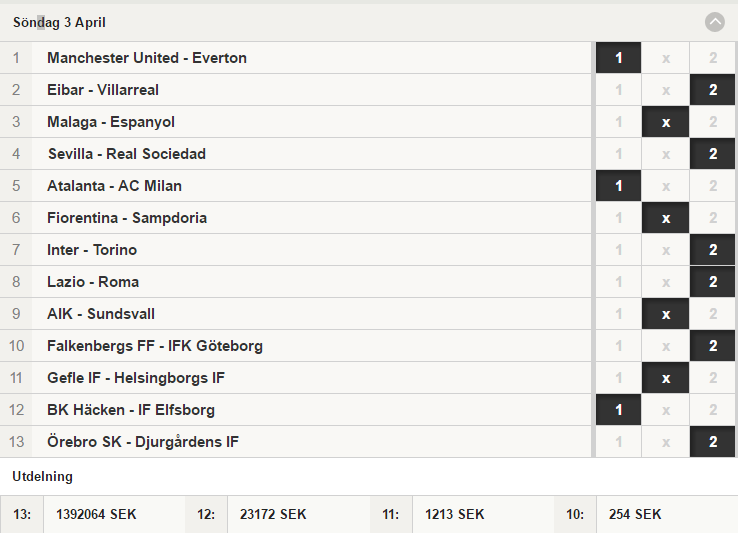The height and width of the screenshot is (537, 738).
Task: Select 2 for Sevilla - Real Sociedad
Action: coord(713,154)
